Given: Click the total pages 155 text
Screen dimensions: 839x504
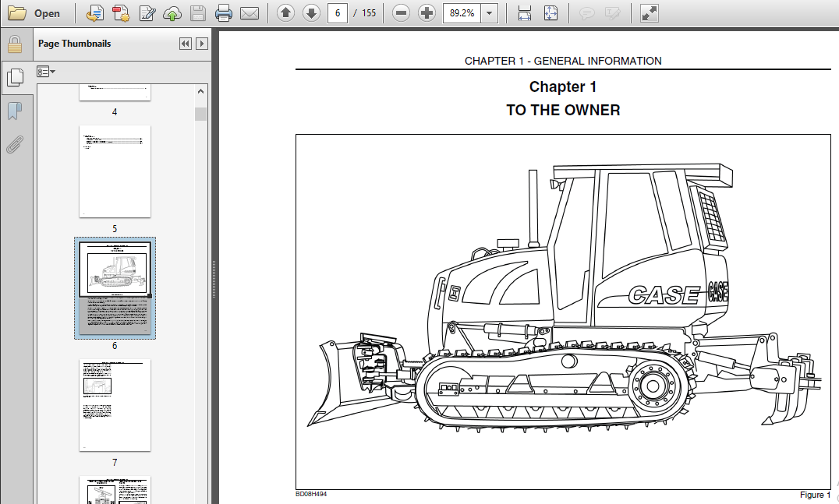Looking at the screenshot, I should (369, 13).
